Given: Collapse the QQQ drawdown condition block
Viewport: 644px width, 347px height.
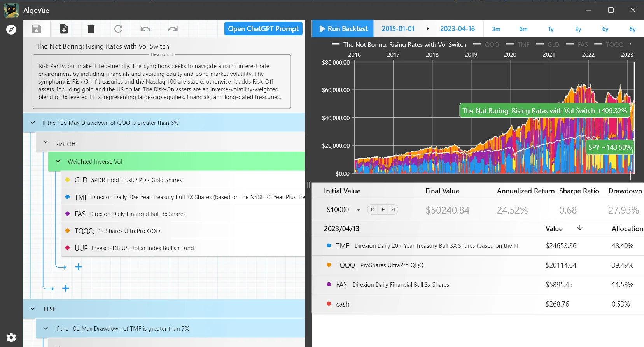Looking at the screenshot, I should (33, 123).
